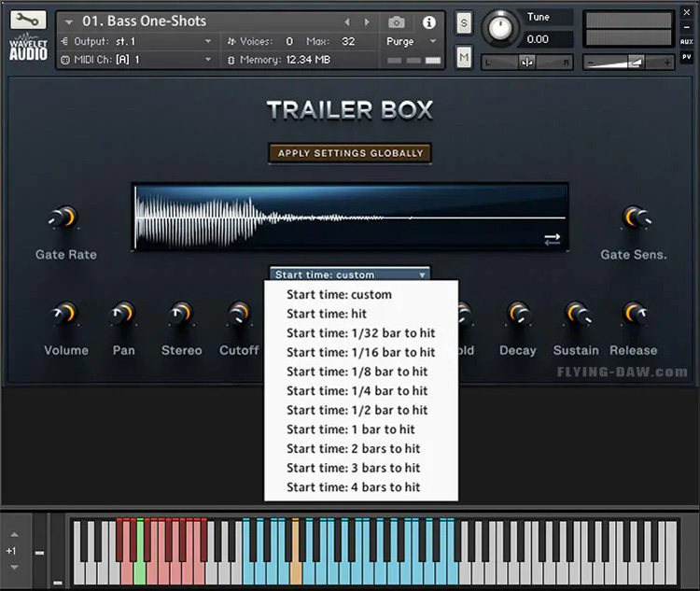Click the Wavelet Audio logo
The width and height of the screenshot is (700, 591).
[x=28, y=48]
